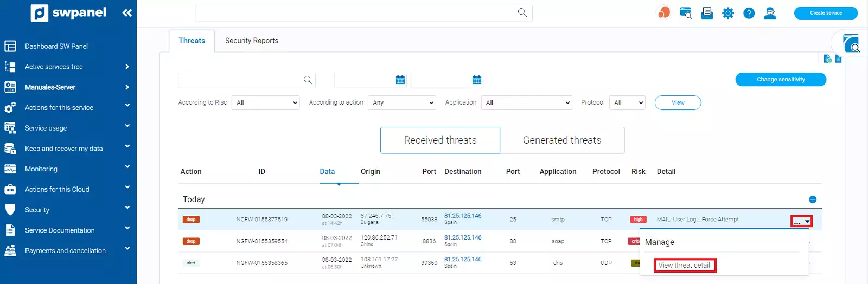Collapse the Today group with minus icon

click(x=813, y=199)
